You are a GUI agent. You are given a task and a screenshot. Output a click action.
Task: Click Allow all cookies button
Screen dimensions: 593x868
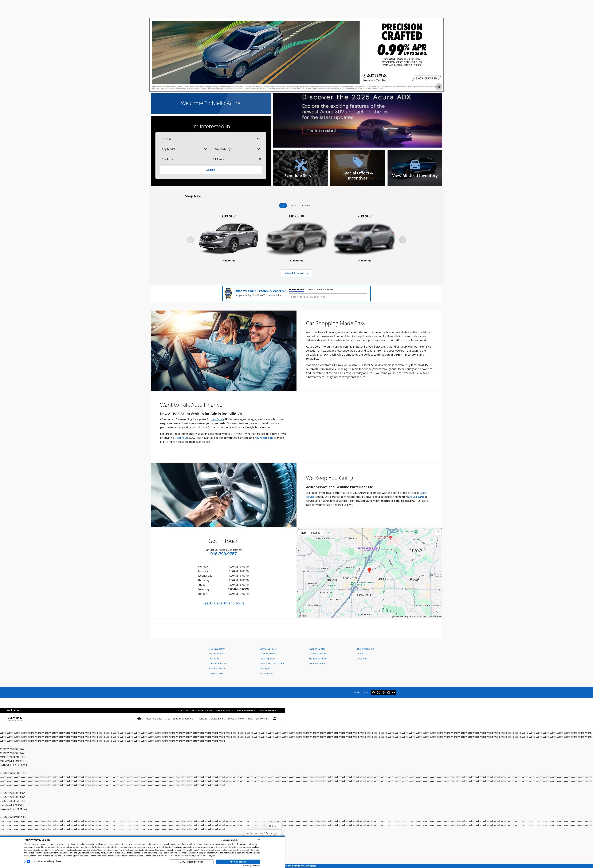pos(238,862)
